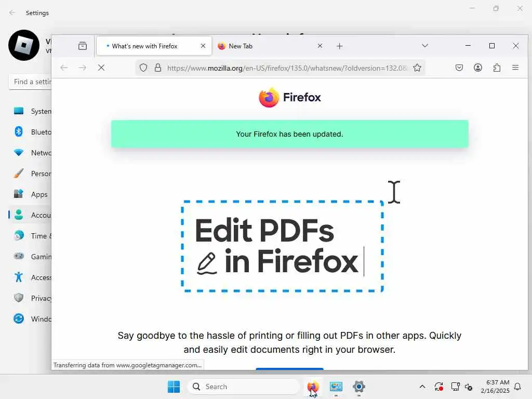Maximize the Firefox window

[491, 46]
